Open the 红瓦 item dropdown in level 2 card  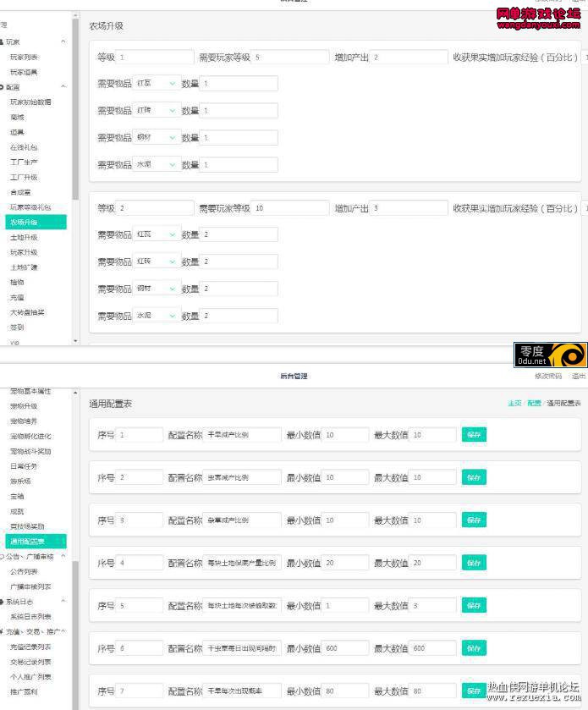pos(157,234)
